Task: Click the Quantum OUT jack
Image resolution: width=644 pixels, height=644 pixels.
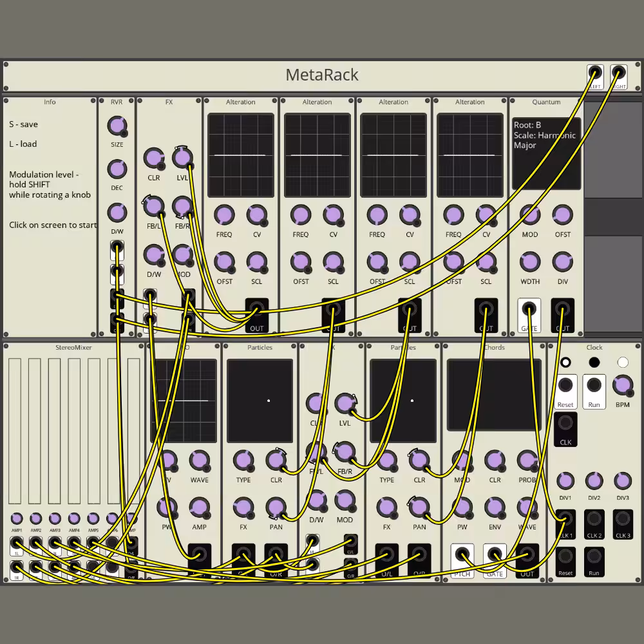Action: [x=562, y=309]
